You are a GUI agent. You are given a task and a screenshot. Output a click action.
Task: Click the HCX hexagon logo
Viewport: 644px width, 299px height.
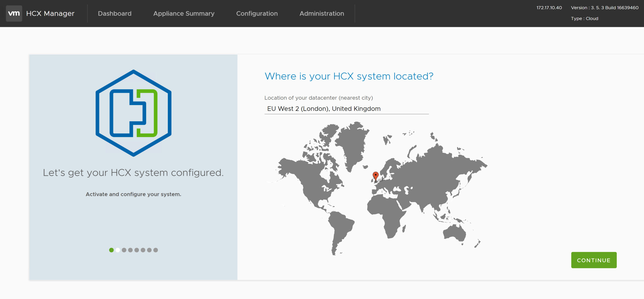coord(133,113)
